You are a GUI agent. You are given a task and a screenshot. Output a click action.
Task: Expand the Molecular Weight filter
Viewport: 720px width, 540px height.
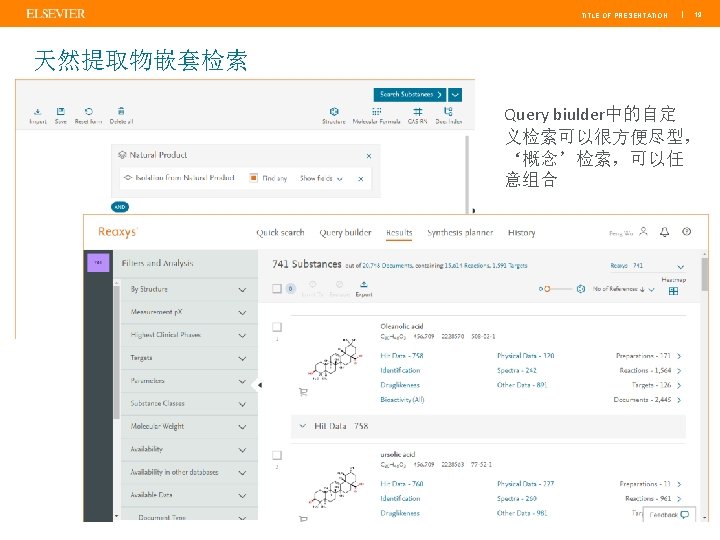tap(189, 427)
